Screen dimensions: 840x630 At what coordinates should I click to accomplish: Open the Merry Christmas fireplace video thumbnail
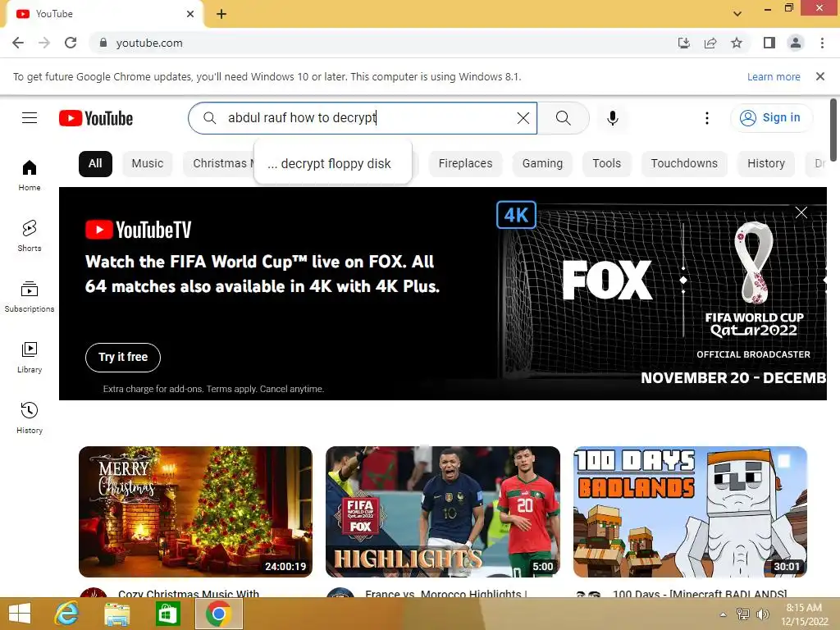195,512
